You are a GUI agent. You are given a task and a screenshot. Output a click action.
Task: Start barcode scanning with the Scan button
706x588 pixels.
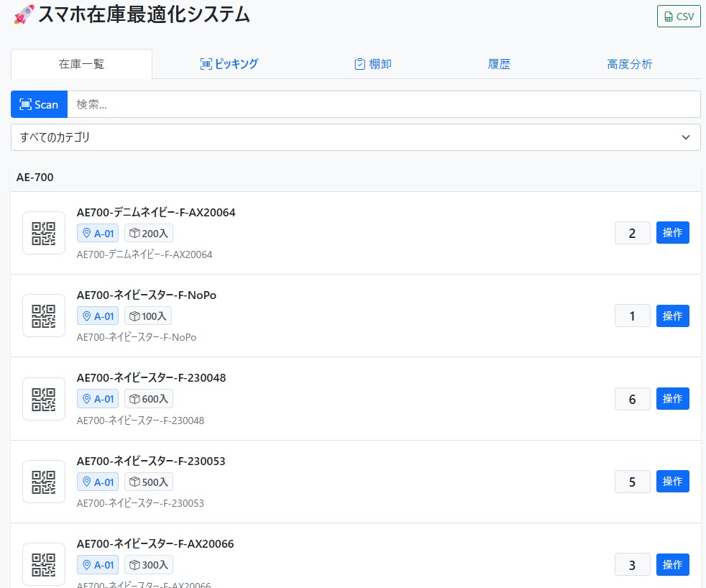(x=39, y=104)
